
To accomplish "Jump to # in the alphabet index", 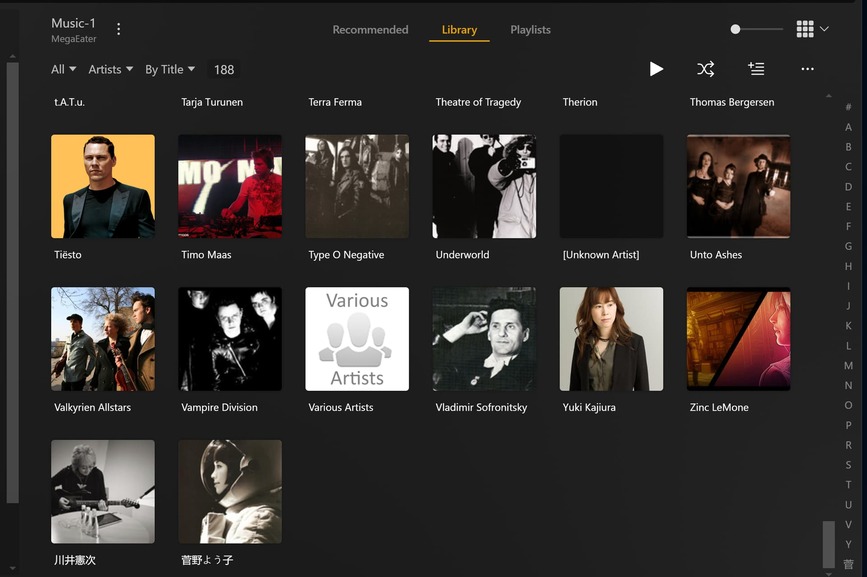I will 848,107.
